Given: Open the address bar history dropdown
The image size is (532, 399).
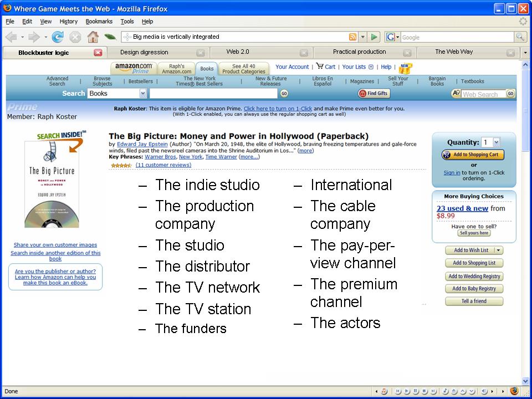Looking at the screenshot, I should click(363, 37).
